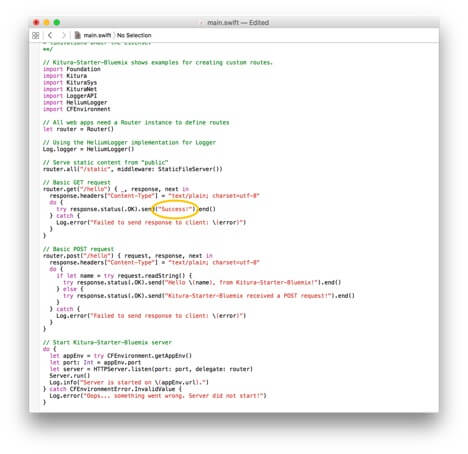Viewport: 468px width, 454px height.
Task: Click the Log.info Server is started line
Action: coord(129,382)
